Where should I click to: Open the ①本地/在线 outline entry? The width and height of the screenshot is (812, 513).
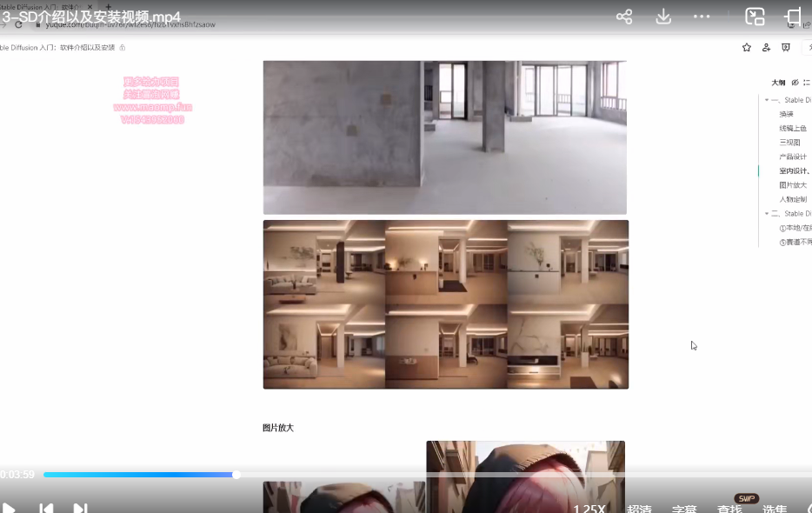795,228
